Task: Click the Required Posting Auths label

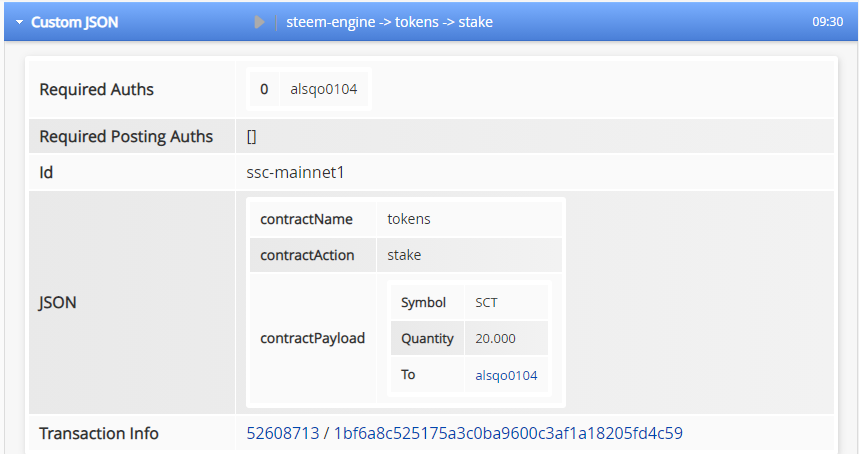Action: coord(126,136)
